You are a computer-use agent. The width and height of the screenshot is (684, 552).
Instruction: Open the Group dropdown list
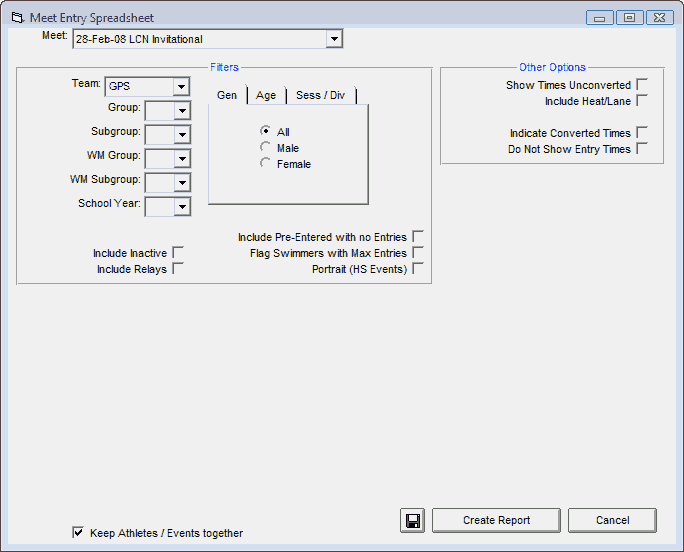click(x=181, y=109)
